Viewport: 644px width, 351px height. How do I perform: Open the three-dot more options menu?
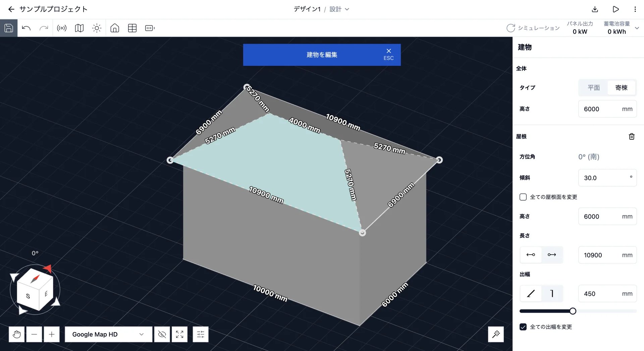tap(635, 9)
